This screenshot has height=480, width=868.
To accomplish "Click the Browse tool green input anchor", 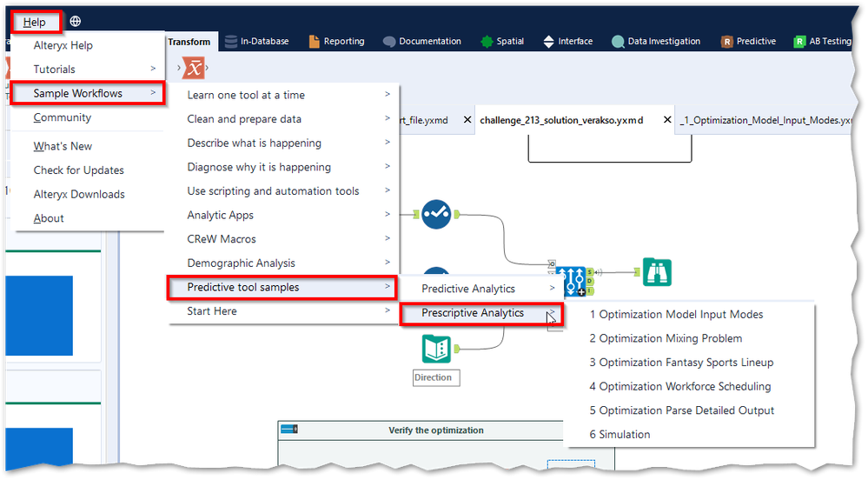I will [x=638, y=271].
